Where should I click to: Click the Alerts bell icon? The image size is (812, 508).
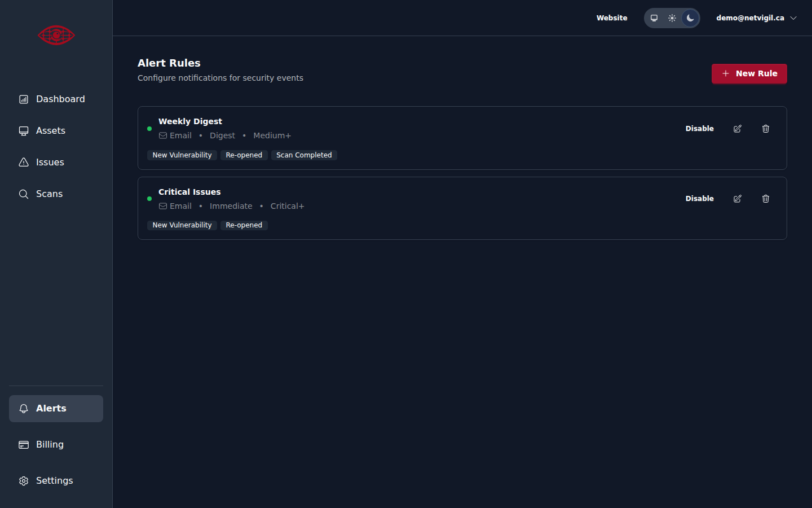coord(24,409)
